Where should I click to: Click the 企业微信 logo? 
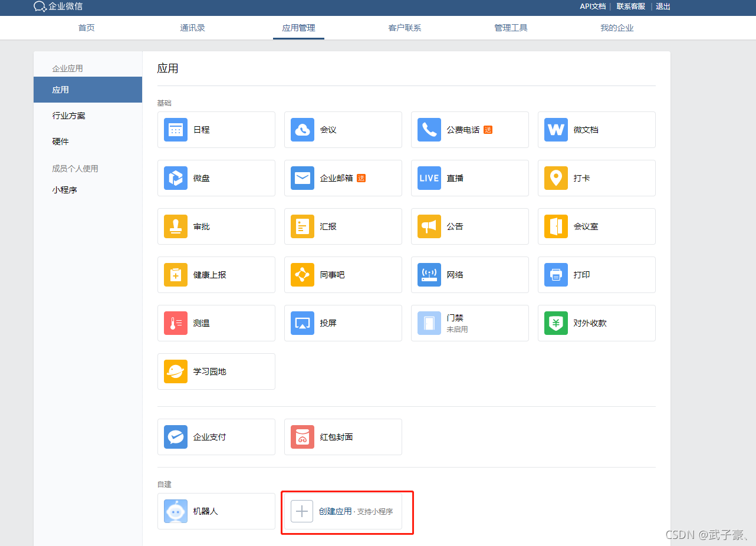[58, 6]
